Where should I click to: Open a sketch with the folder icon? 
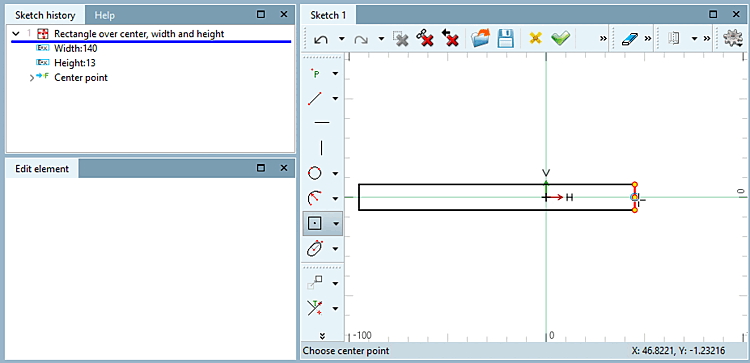coord(481,39)
